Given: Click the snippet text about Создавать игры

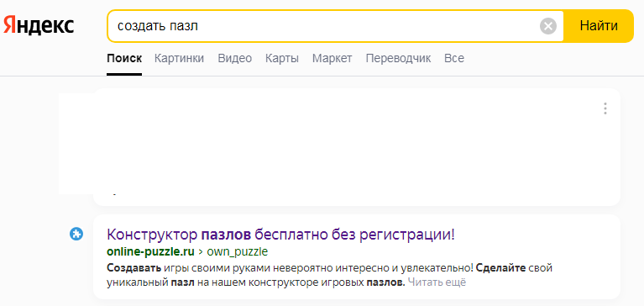Looking at the screenshot, I should click(286, 275).
